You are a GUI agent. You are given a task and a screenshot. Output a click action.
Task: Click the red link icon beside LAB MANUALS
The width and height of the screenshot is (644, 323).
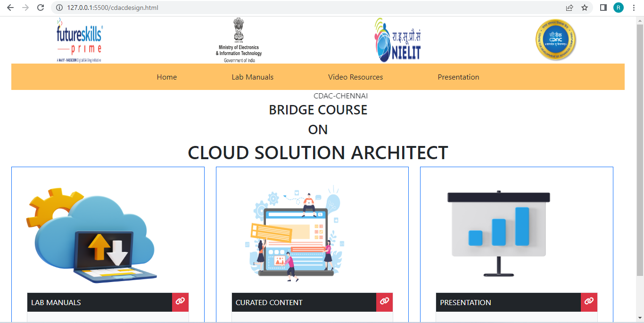(180, 302)
